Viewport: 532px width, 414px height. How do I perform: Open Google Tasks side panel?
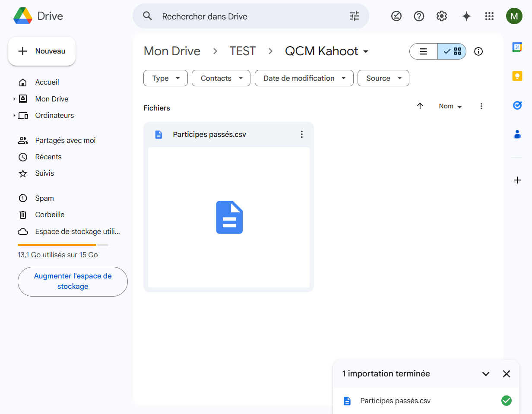(517, 105)
